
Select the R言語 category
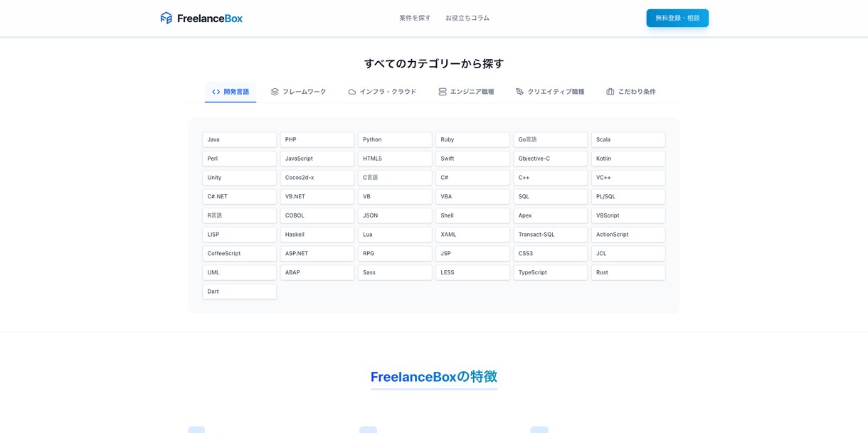(240, 215)
